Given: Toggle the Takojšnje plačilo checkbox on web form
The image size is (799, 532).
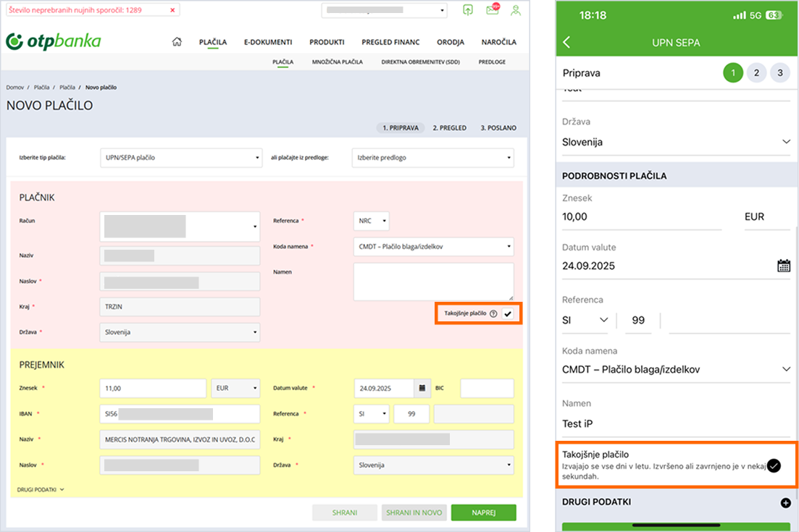Looking at the screenshot, I should click(x=508, y=314).
